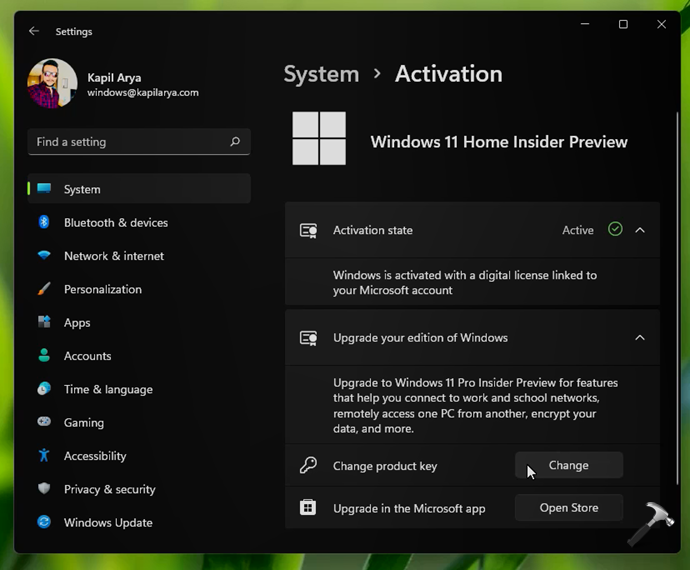
Task: Select Time & language in sidebar
Action: (108, 389)
